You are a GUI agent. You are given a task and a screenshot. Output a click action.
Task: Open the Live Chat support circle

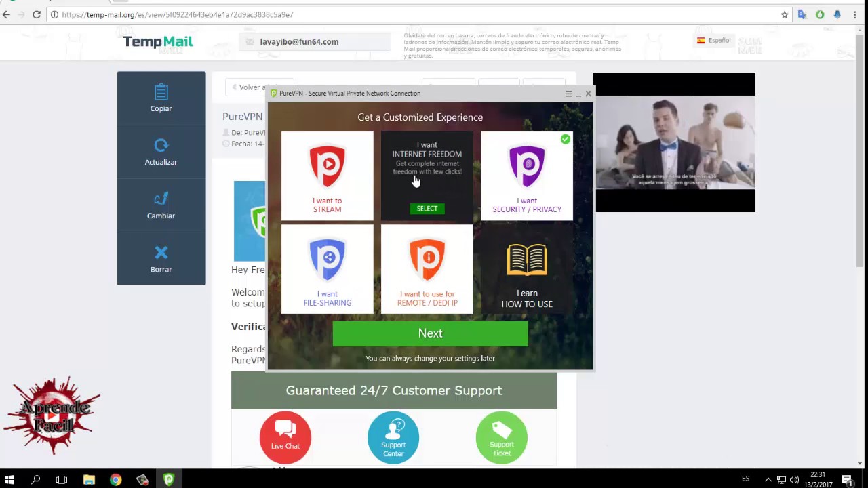tap(285, 437)
